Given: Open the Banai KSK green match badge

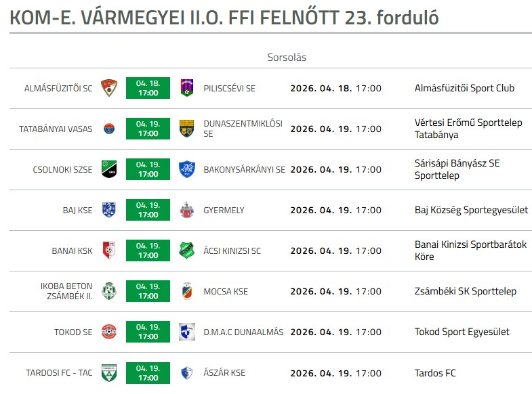Looking at the screenshot, I should pos(148,250).
